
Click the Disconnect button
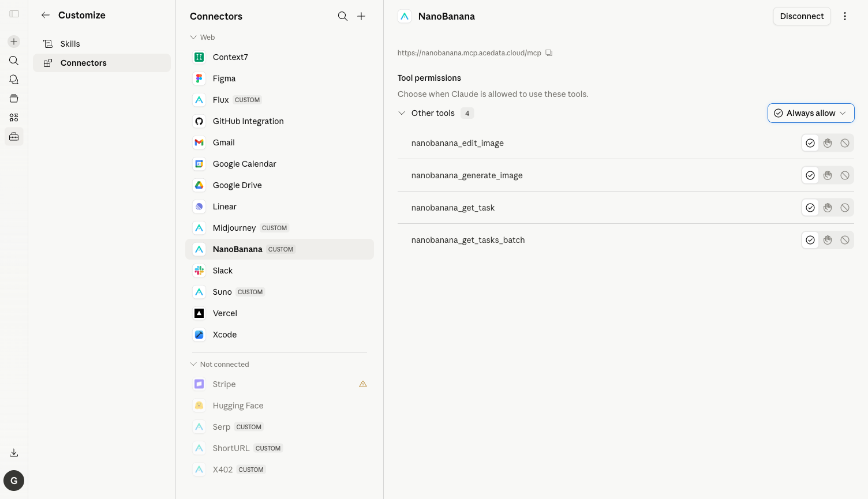tap(802, 16)
